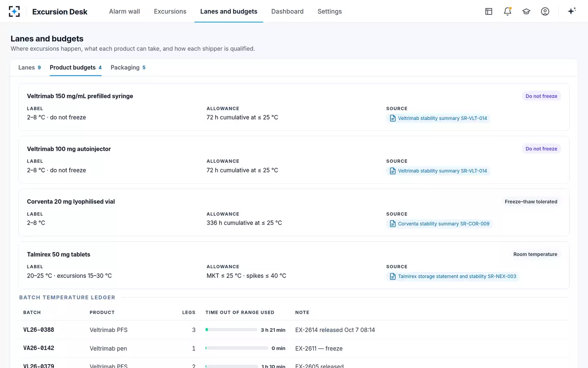Screen dimensions: 588x368
Task: Click document icon beside Corventa stability summary
Action: click(393, 224)
